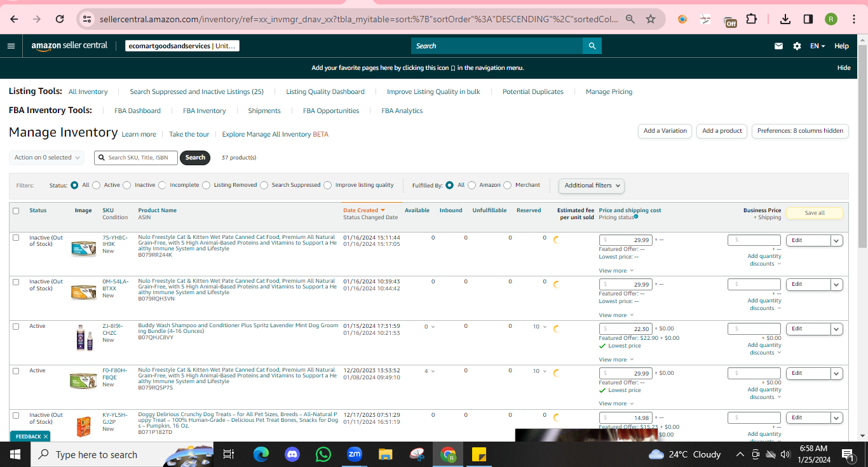Close the FEEDBACK tab with its X

[46, 437]
